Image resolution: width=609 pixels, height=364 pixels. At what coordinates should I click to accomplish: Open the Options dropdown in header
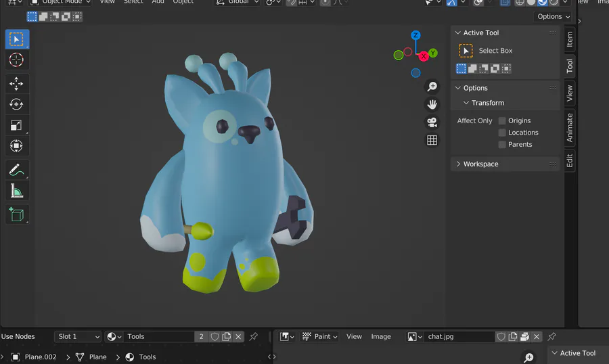click(x=554, y=16)
